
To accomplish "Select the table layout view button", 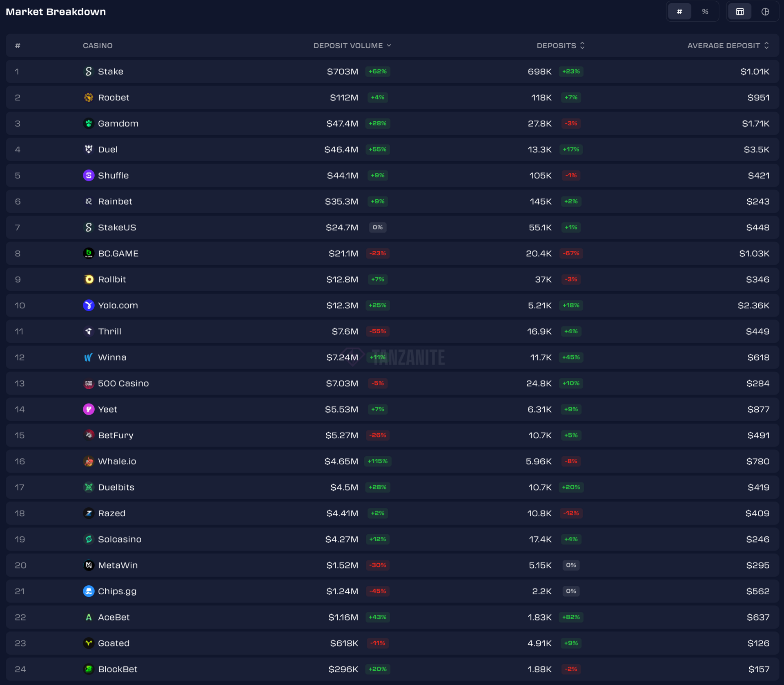I will [x=739, y=12].
